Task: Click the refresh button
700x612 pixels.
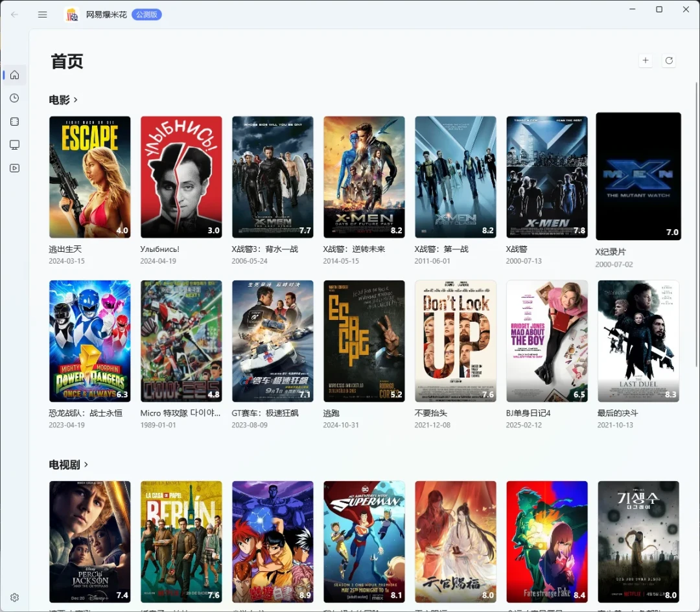Action: tap(669, 61)
